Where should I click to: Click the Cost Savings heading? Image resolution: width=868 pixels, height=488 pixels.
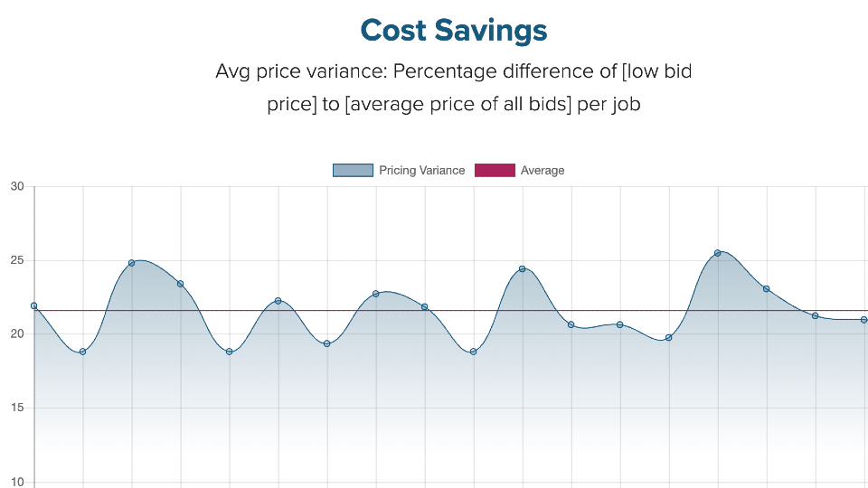coord(454,31)
